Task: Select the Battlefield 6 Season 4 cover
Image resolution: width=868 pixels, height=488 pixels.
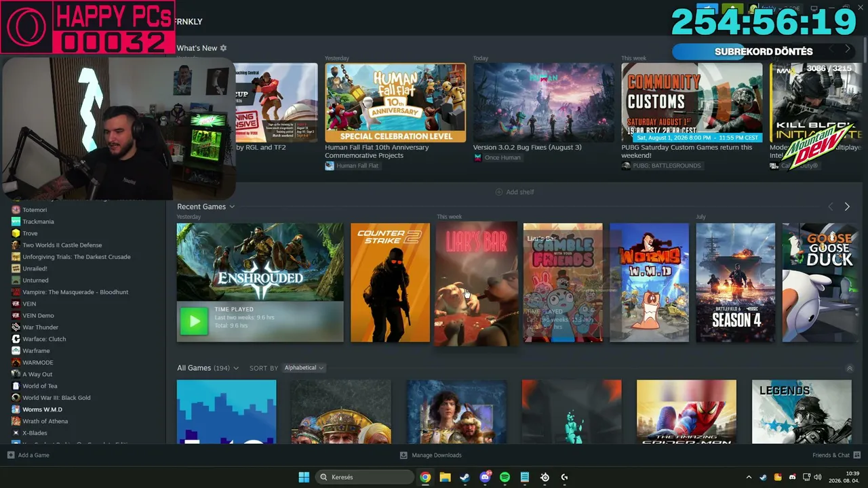Action: (x=735, y=283)
